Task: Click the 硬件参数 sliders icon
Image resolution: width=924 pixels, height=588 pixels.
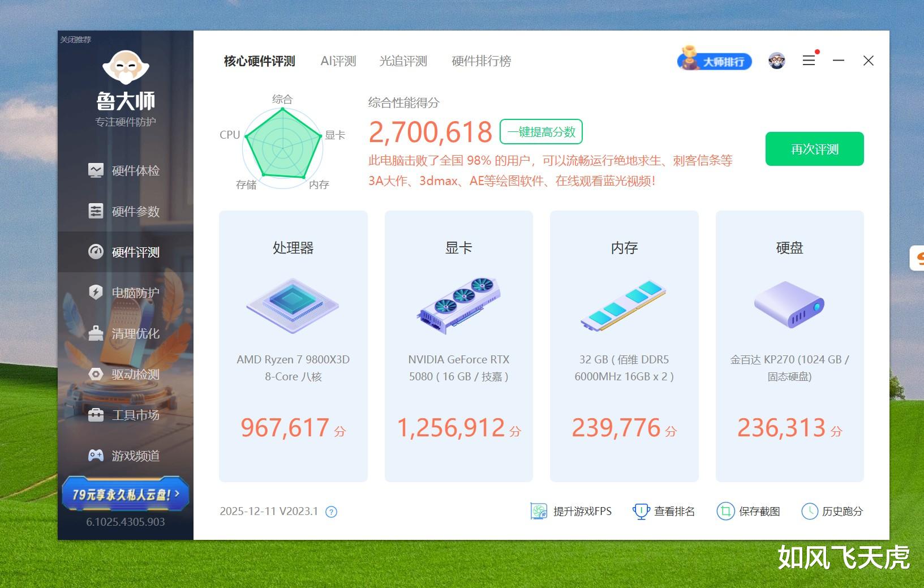Action: 96,211
